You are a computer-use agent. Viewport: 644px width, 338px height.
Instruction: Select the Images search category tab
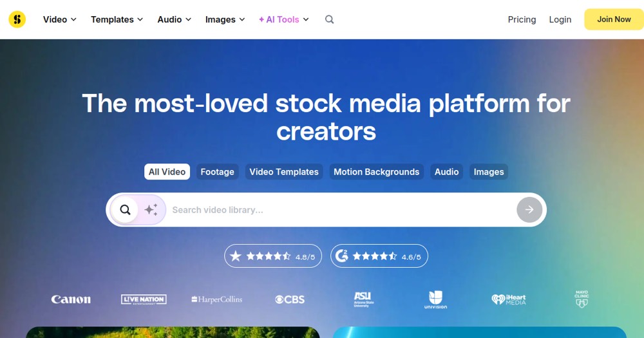(489, 172)
